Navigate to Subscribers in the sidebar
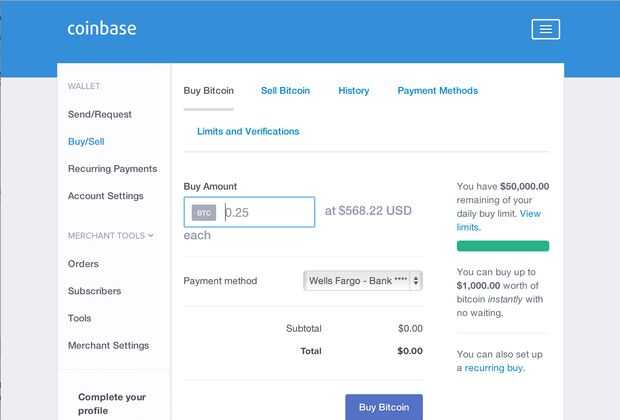 [94, 291]
